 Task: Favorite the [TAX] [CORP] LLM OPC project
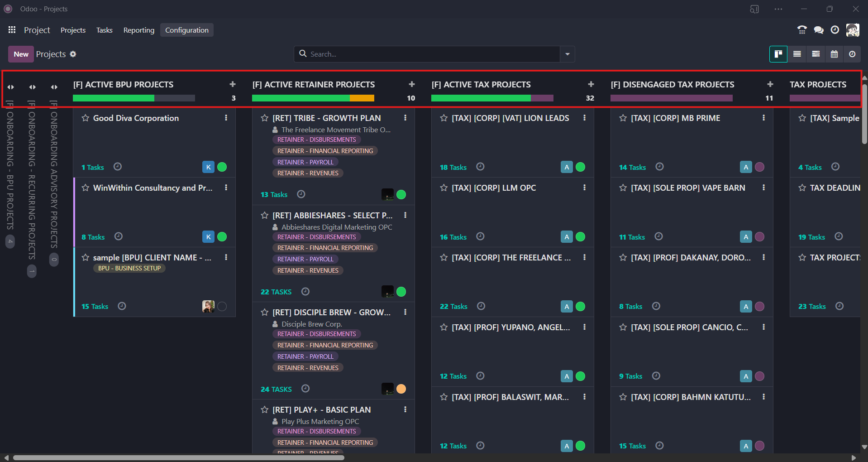tap(444, 188)
